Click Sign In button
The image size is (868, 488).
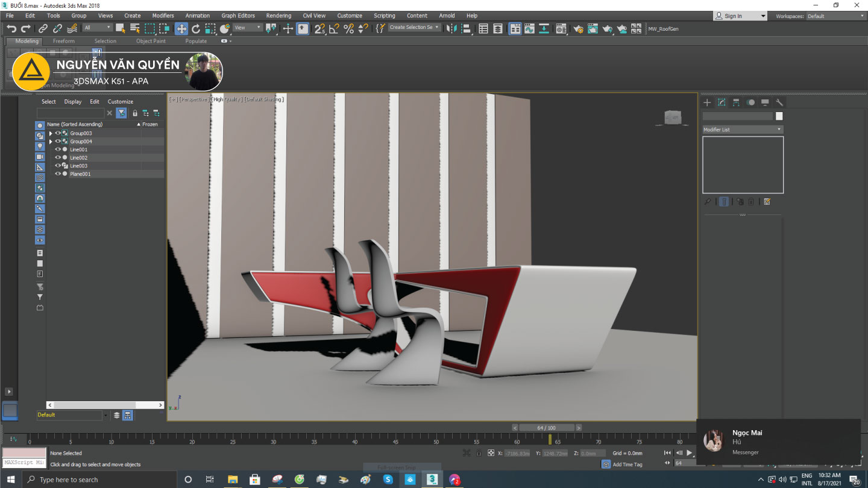(x=733, y=16)
